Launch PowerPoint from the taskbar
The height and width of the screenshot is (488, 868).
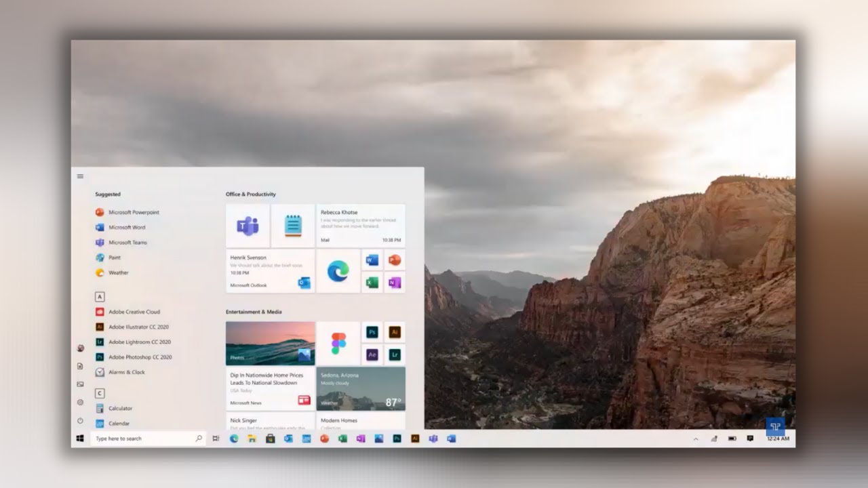(x=324, y=439)
